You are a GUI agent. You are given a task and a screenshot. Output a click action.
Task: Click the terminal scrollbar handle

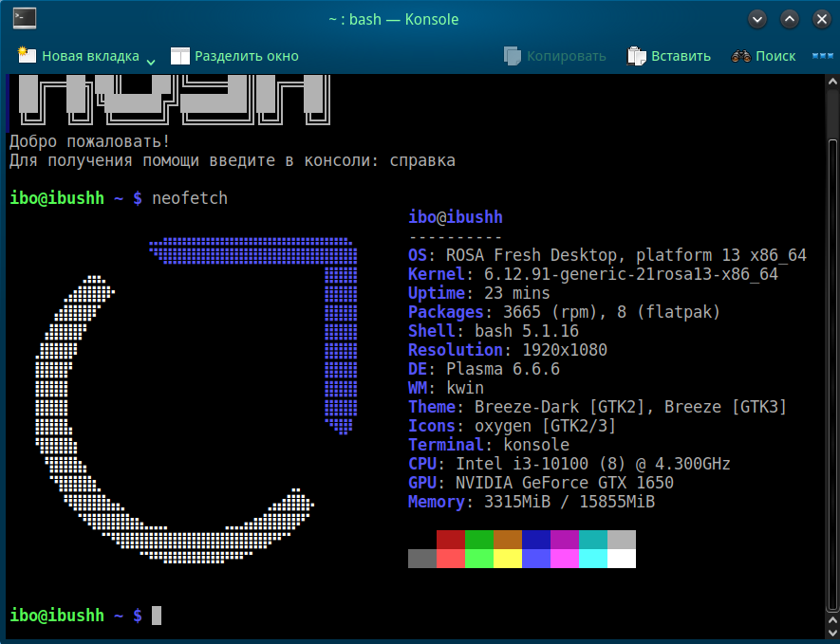tap(832, 375)
